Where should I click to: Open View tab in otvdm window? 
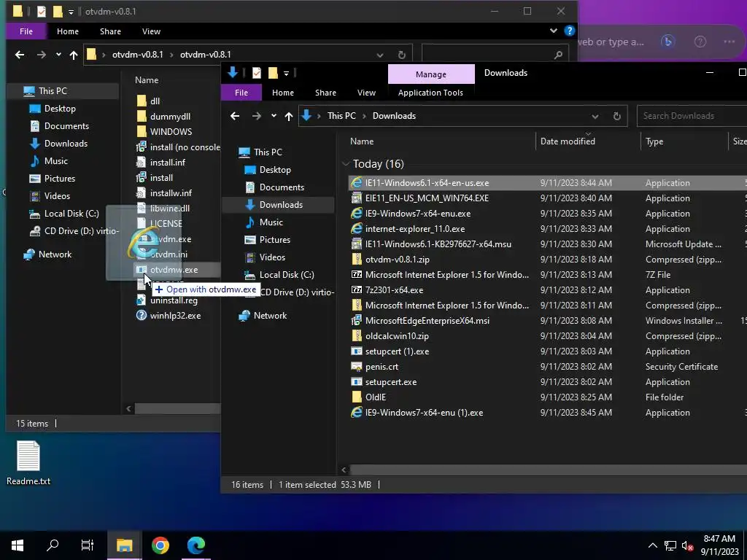151,31
